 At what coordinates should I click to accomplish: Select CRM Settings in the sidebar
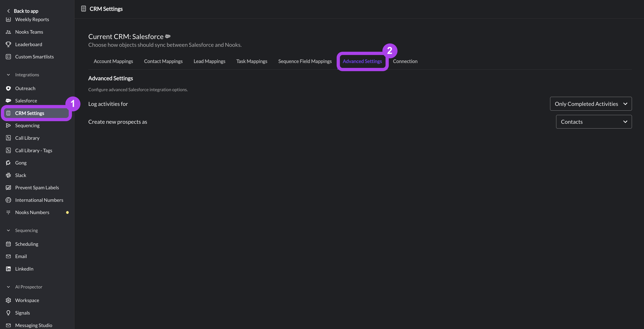(36, 113)
